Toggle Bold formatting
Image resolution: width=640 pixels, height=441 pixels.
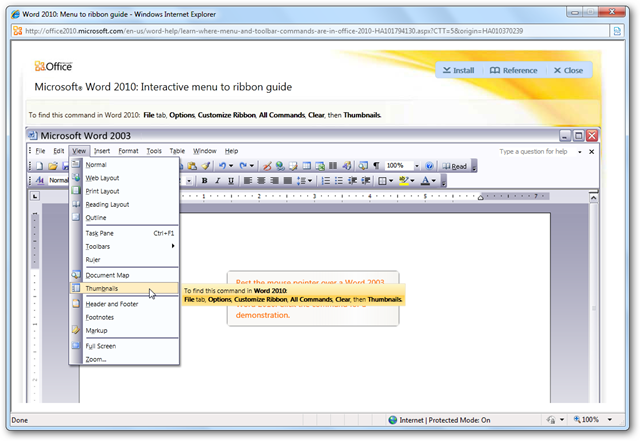click(x=204, y=180)
